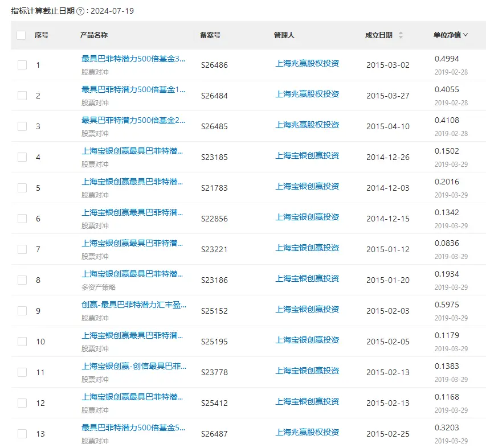Click the 产品名称 column header

[94, 35]
